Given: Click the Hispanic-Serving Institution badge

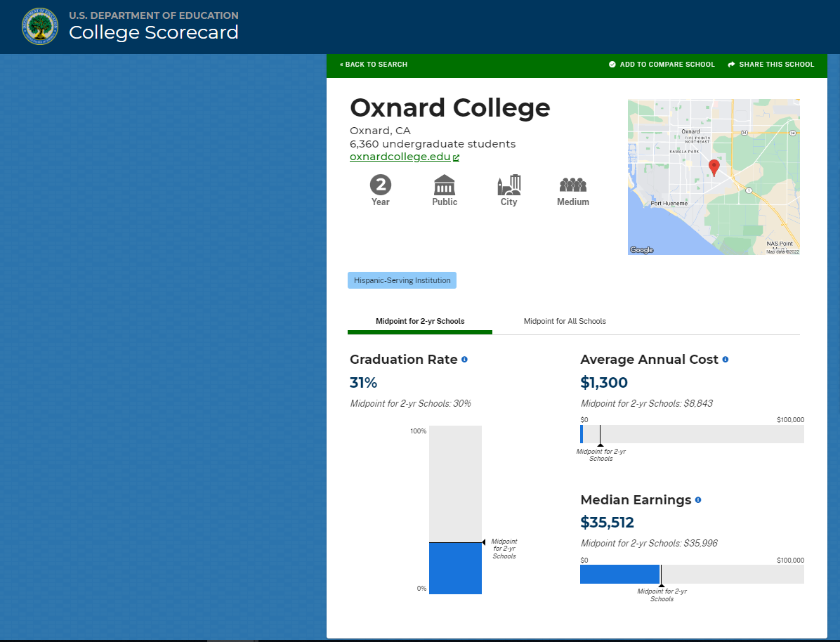Looking at the screenshot, I should coord(402,280).
